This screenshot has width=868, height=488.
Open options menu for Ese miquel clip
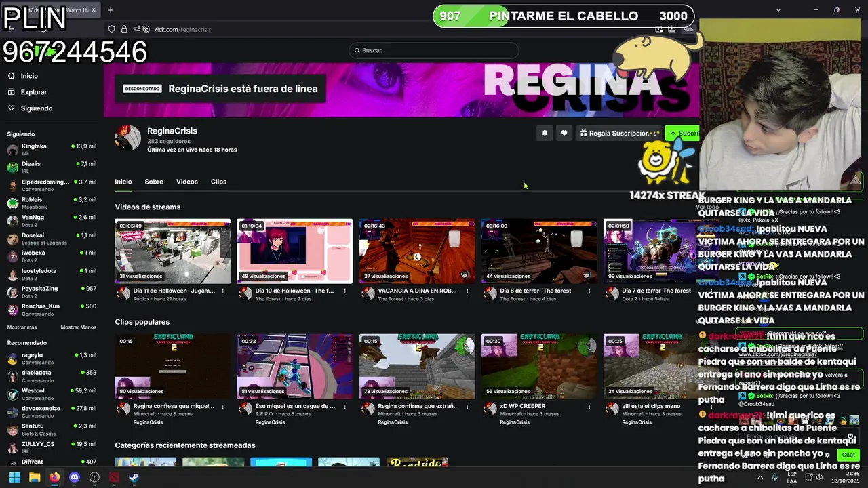344,407
